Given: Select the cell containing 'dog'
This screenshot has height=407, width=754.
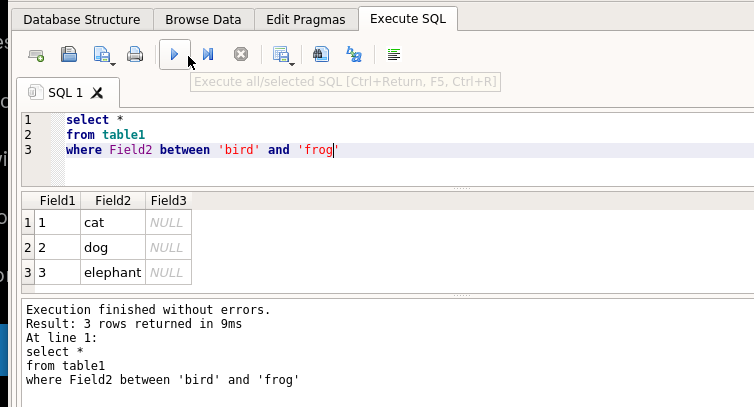Looking at the screenshot, I should (x=113, y=247).
